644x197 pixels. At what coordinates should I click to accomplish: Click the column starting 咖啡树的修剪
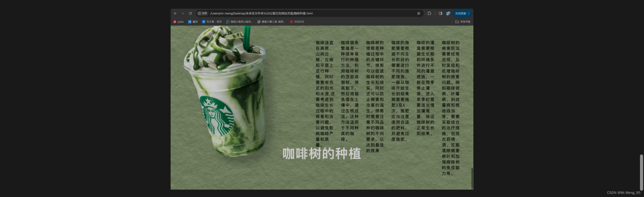(x=375, y=97)
